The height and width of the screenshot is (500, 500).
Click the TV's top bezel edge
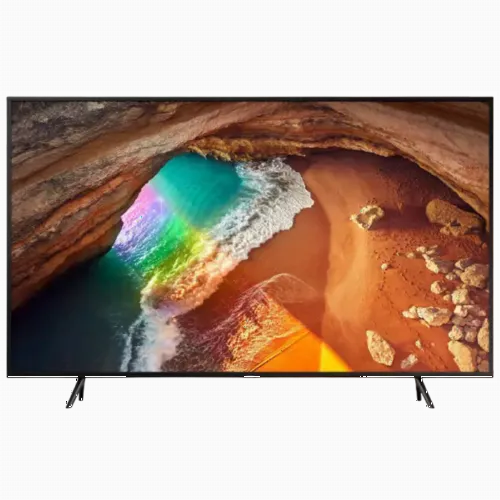coord(250,98)
